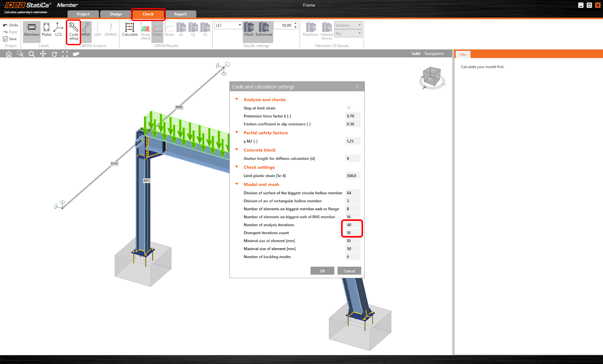Click the Home view icon

tap(9, 54)
